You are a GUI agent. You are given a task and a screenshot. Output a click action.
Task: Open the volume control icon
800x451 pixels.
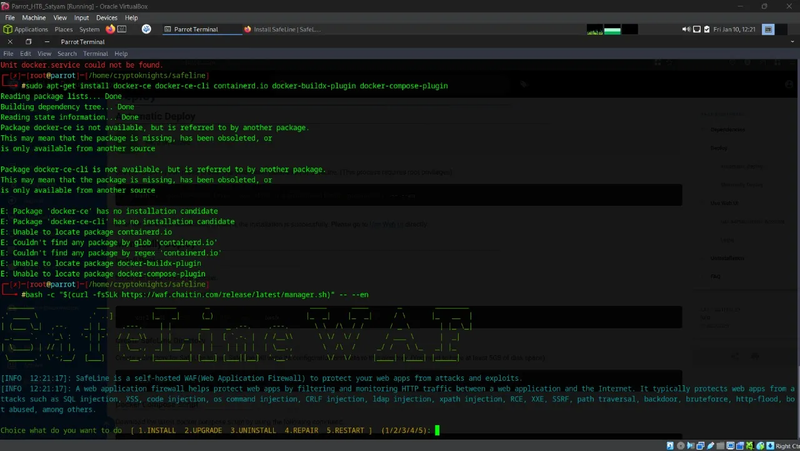point(686,29)
